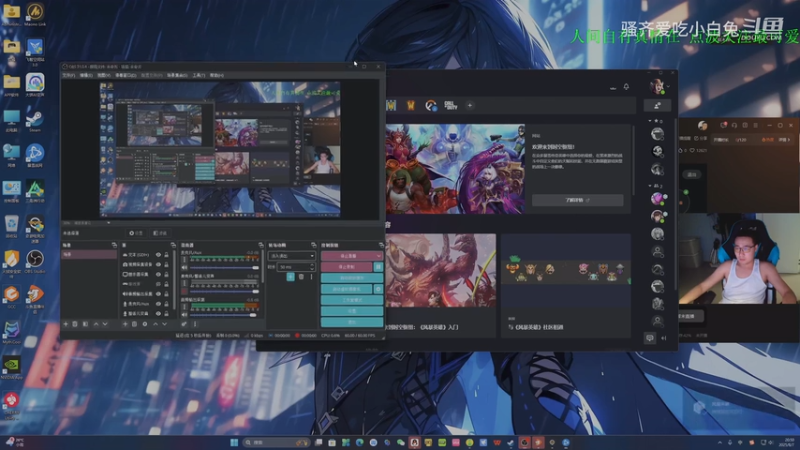800x450 pixels.
Task: Open the chat bubble icon at bottom of friends list
Action: (649, 338)
